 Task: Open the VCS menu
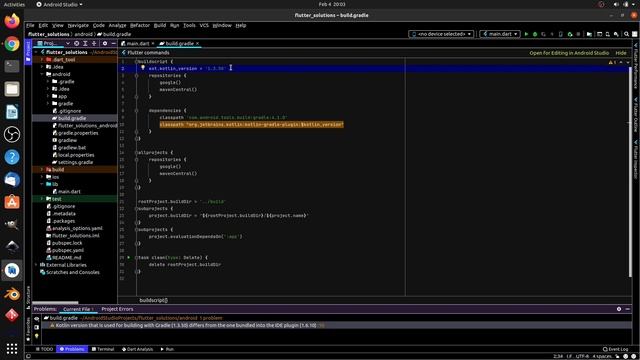click(204, 25)
